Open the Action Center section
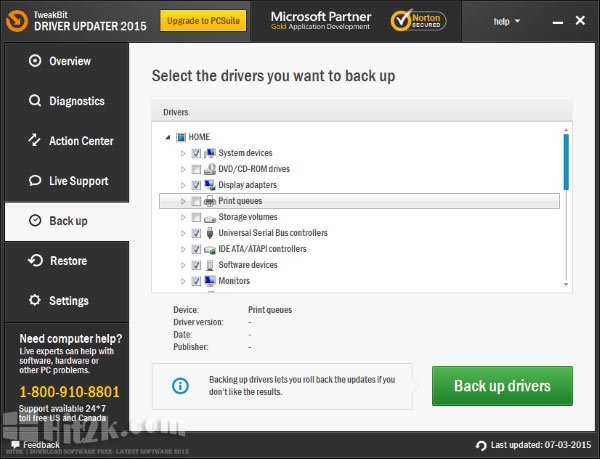 coord(67,141)
